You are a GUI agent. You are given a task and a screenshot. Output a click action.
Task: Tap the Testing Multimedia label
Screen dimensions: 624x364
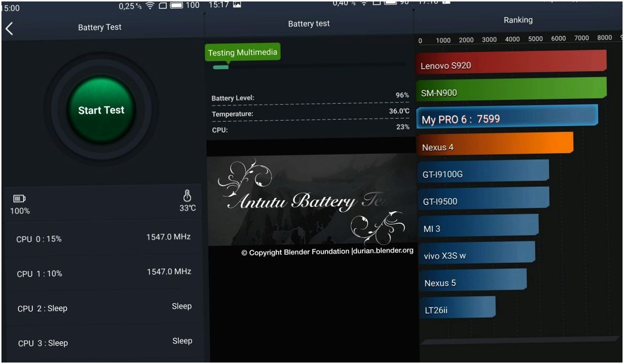(x=242, y=52)
